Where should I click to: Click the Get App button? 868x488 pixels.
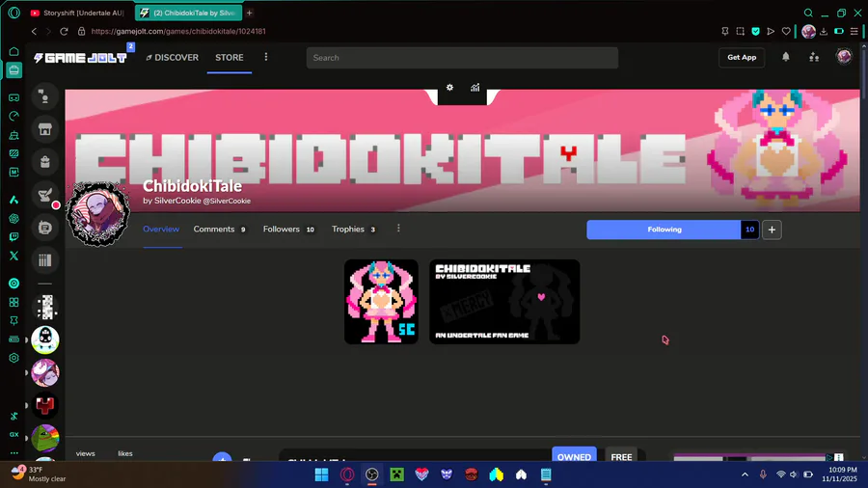pyautogui.click(x=742, y=58)
